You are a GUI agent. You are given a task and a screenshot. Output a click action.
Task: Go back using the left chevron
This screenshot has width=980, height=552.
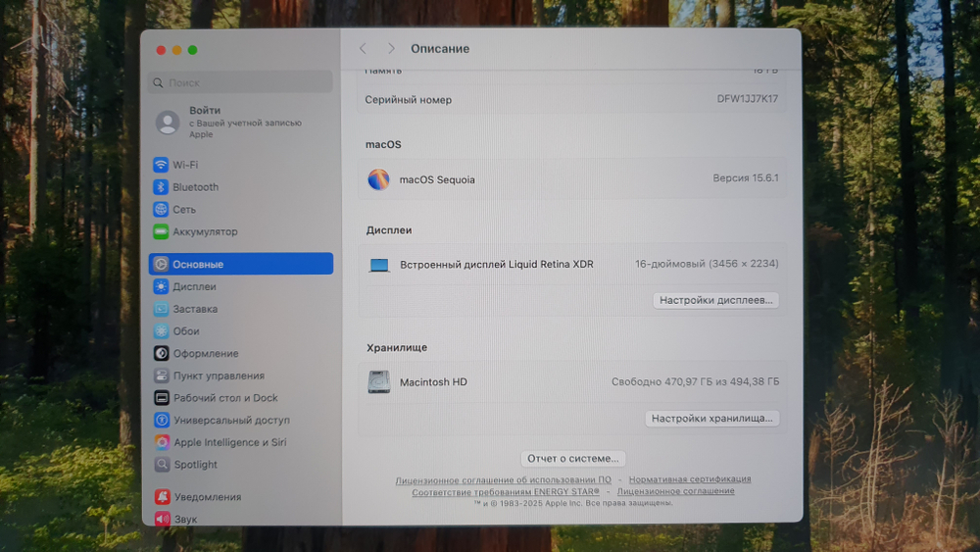coord(363,49)
